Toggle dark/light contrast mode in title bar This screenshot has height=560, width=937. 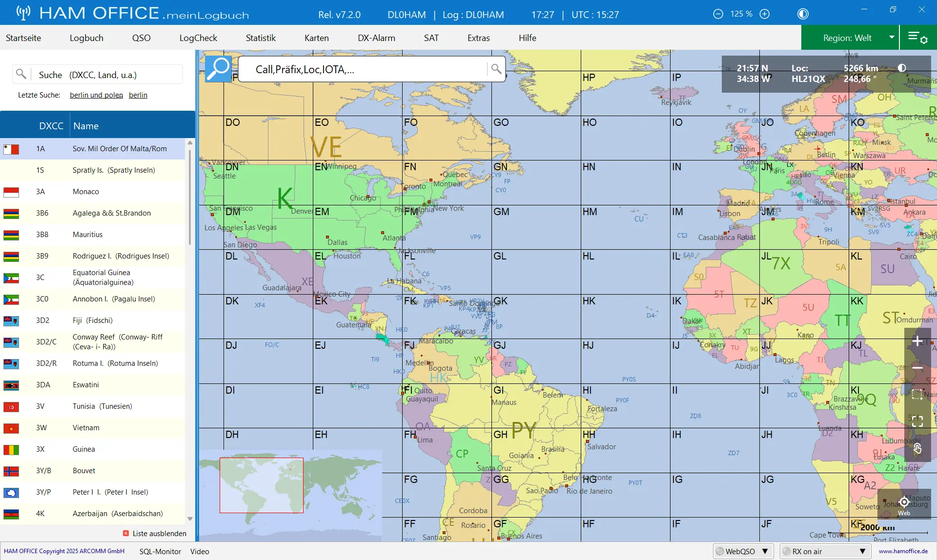803,14
